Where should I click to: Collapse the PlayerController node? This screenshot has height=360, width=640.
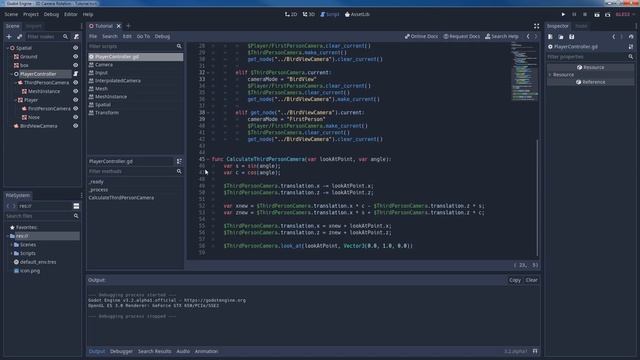point(11,74)
